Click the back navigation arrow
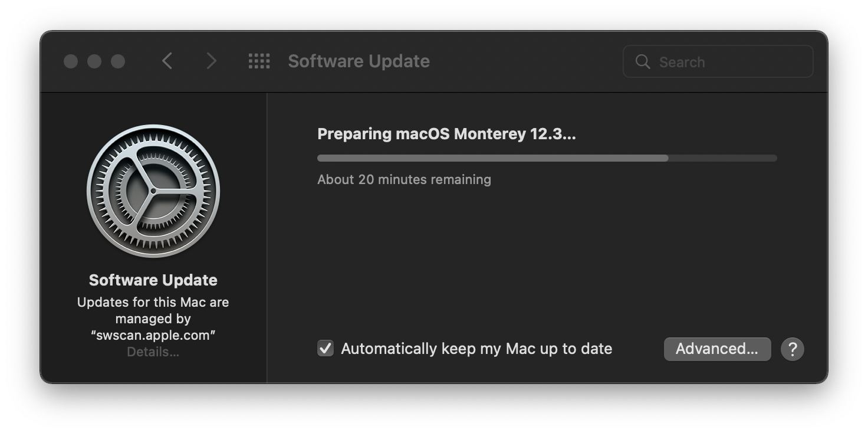The height and width of the screenshot is (433, 868). 167,61
